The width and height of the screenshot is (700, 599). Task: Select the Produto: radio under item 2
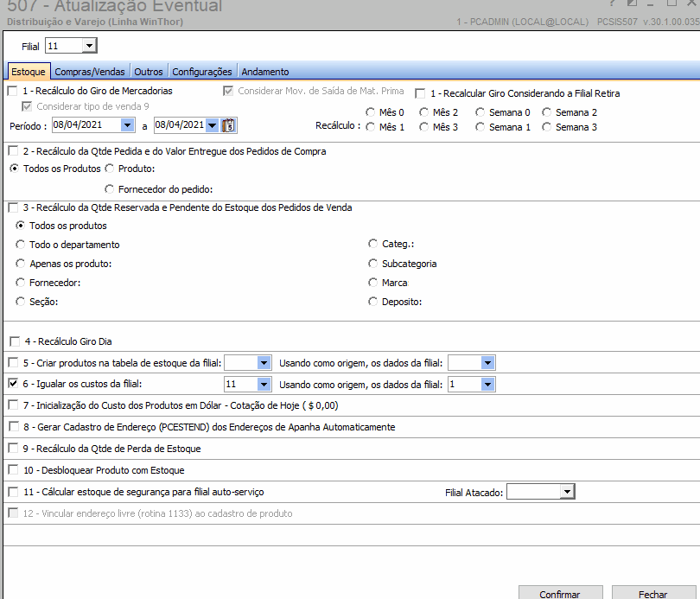(110, 169)
